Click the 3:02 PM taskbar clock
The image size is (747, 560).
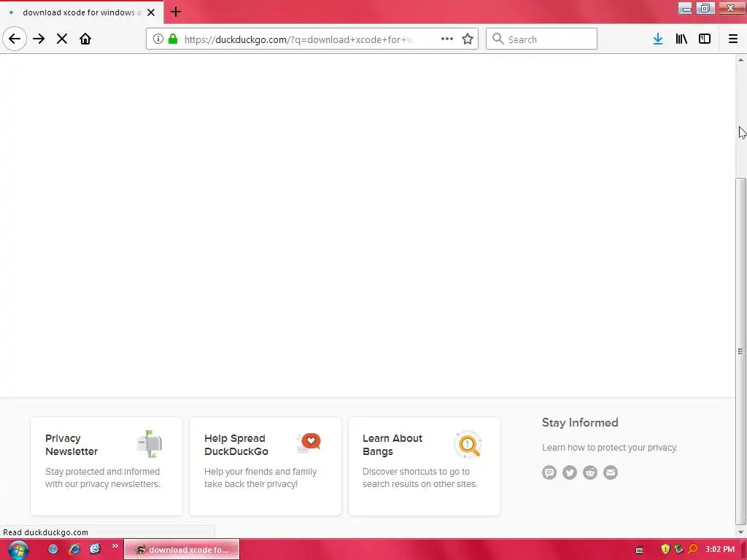pos(720,550)
